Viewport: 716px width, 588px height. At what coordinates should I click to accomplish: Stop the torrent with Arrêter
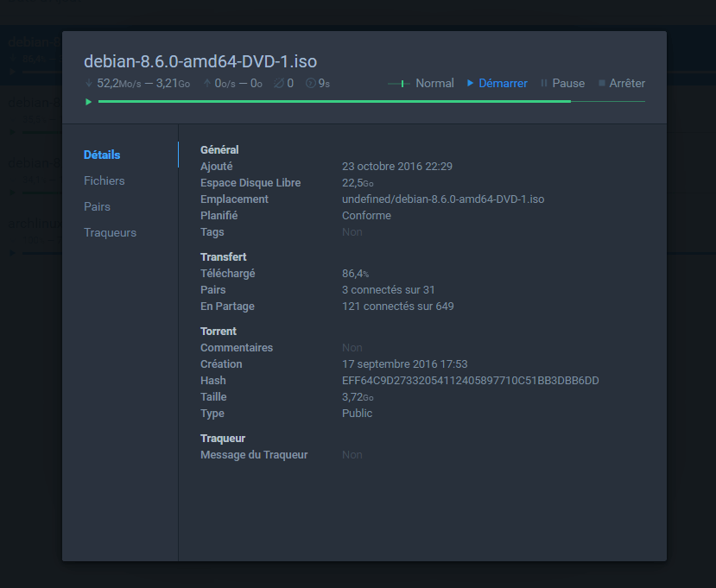[x=622, y=83]
